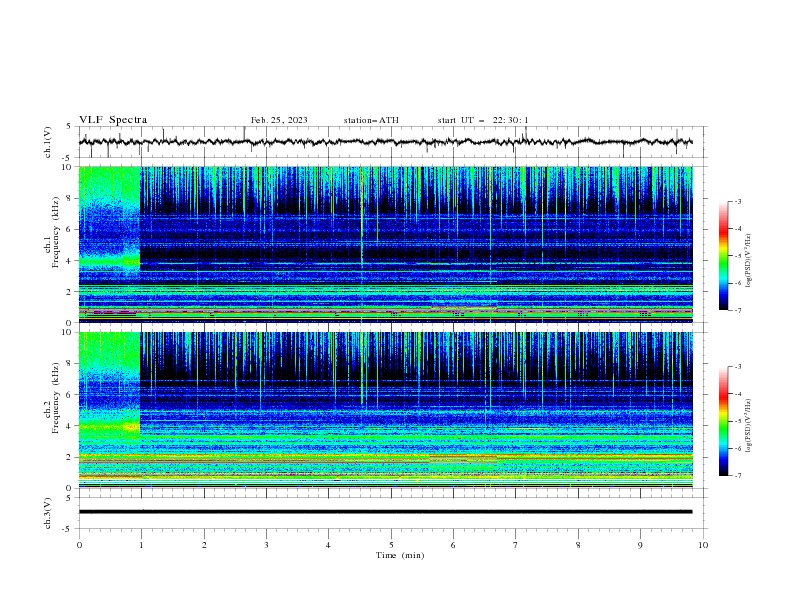The height and width of the screenshot is (612, 792).
Task: Click the ch.2 spectrogram color bar
Action: 723,421
